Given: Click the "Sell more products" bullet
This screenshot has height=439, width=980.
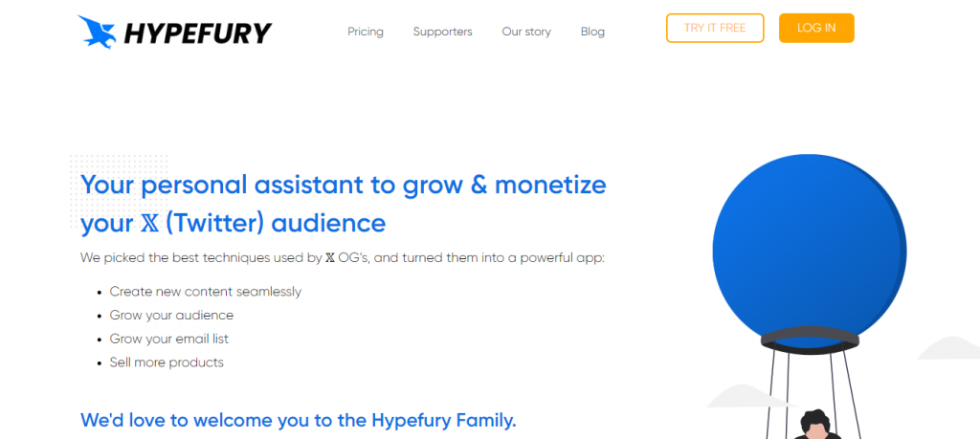Looking at the screenshot, I should (x=167, y=362).
